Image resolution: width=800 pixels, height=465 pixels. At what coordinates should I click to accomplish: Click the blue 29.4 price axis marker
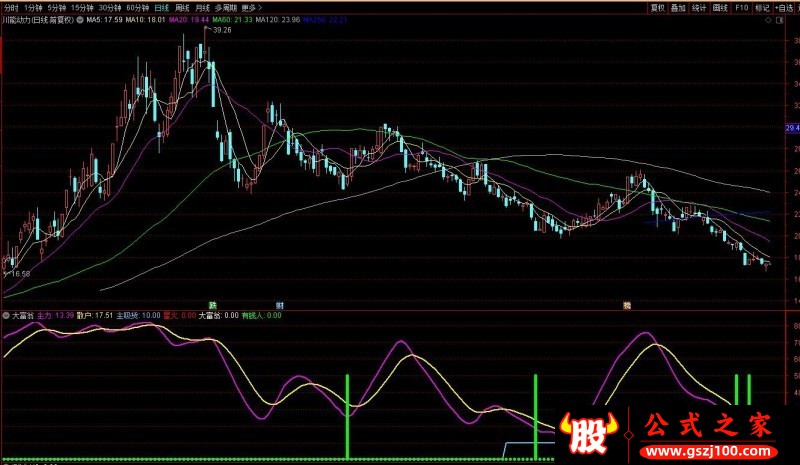click(791, 128)
